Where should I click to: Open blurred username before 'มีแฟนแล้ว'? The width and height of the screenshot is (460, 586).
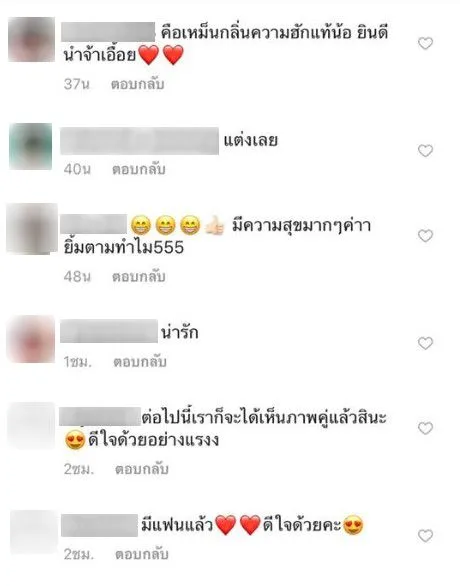tap(99, 525)
